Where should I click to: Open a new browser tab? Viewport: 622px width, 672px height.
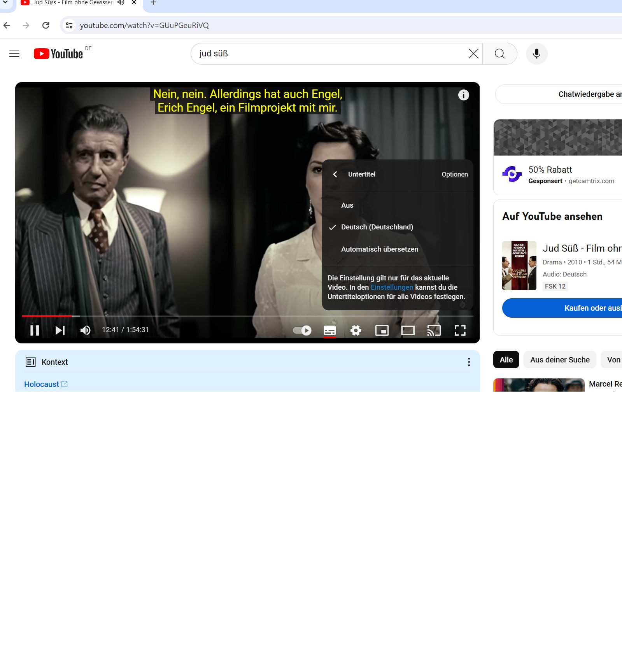point(154,3)
